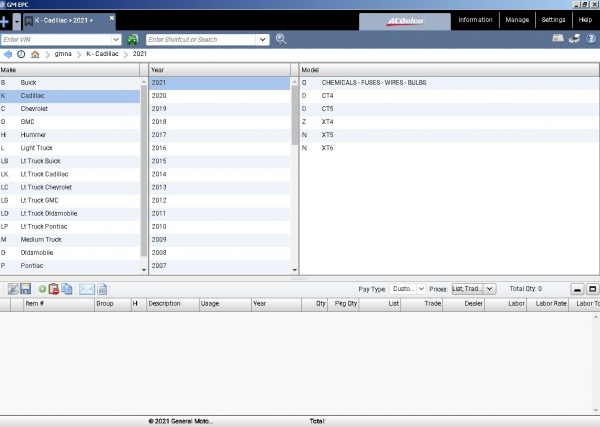Click the Description column header
Image resolution: width=600 pixels, height=427 pixels.
coord(173,304)
